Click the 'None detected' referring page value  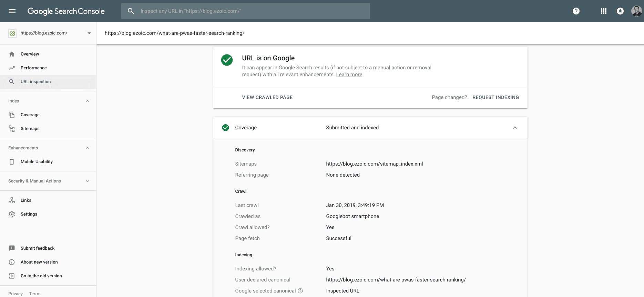(x=343, y=175)
